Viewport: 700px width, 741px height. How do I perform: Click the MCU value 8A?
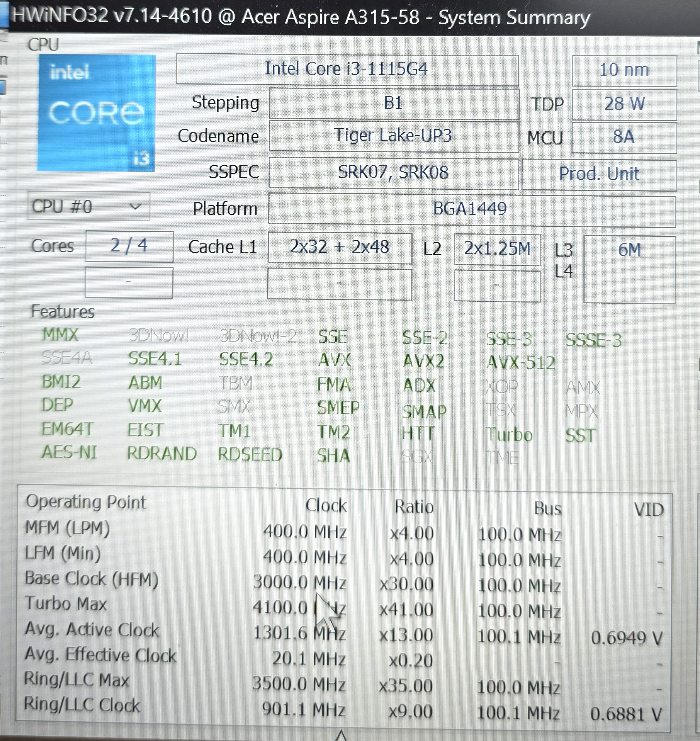[624, 137]
